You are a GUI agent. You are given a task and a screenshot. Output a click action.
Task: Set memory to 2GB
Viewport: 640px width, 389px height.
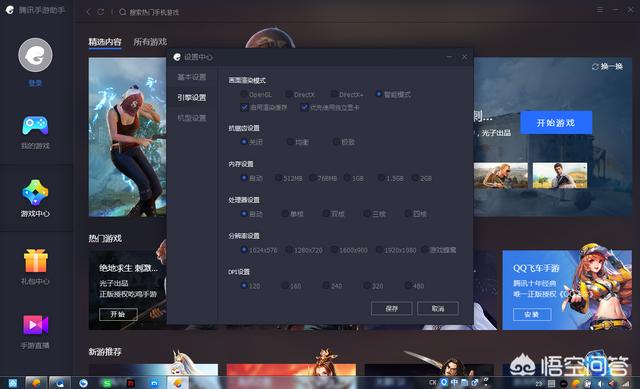pyautogui.click(x=415, y=178)
